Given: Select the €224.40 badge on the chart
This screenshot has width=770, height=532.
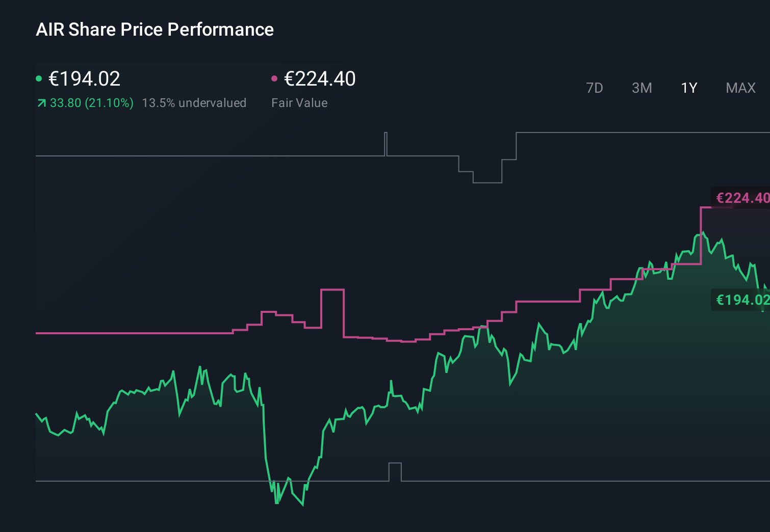Looking at the screenshot, I should coord(742,198).
